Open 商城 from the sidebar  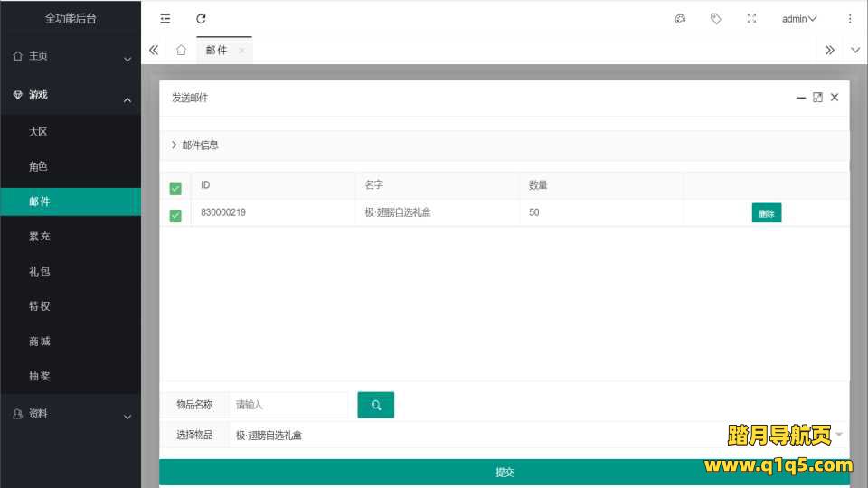coord(40,342)
